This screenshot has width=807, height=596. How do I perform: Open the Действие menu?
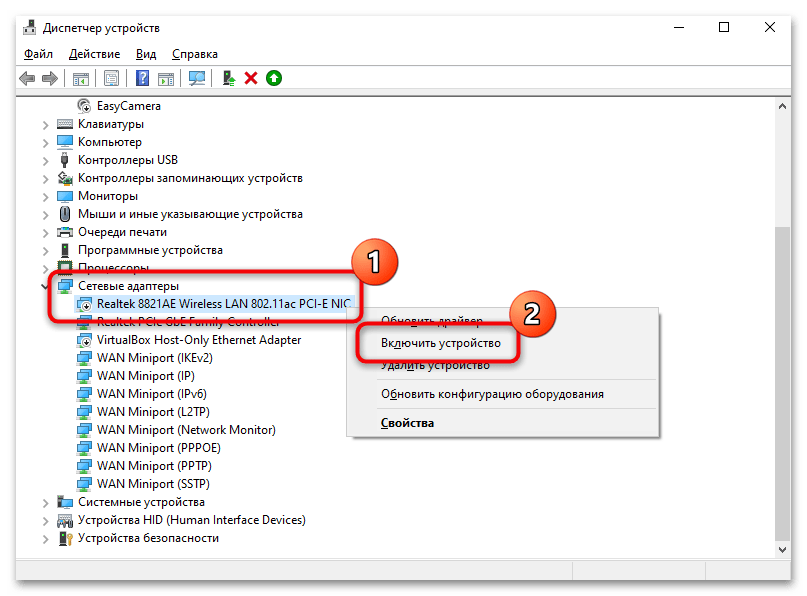pyautogui.click(x=96, y=54)
